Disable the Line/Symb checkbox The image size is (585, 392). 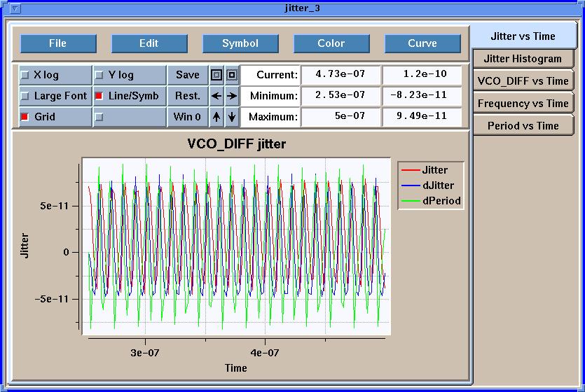coord(99,96)
